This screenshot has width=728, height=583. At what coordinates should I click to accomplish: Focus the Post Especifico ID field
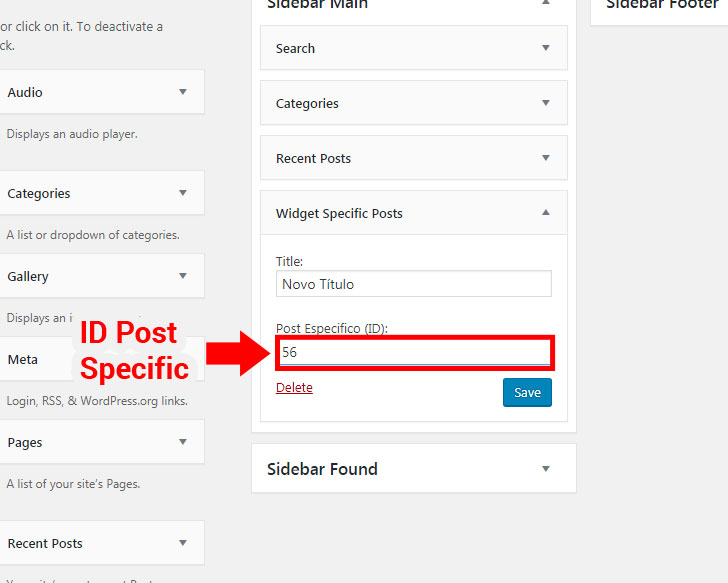pos(415,352)
